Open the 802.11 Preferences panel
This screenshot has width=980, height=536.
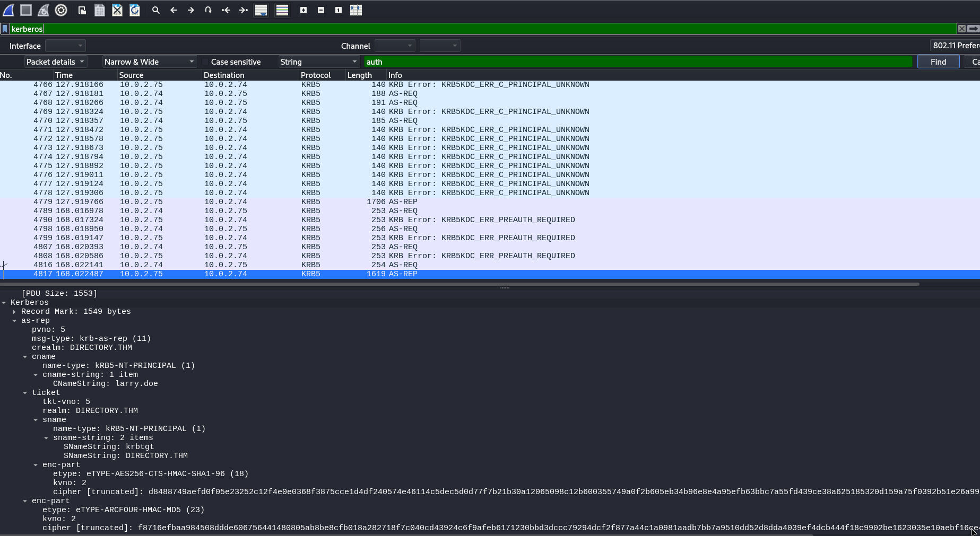coord(955,45)
